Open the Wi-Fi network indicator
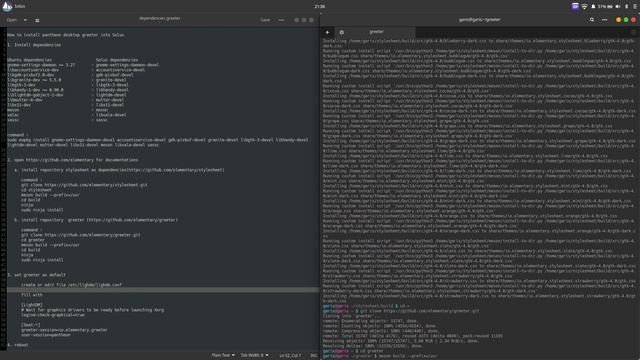Viewport: 640px width, 360px height. (x=584, y=7)
